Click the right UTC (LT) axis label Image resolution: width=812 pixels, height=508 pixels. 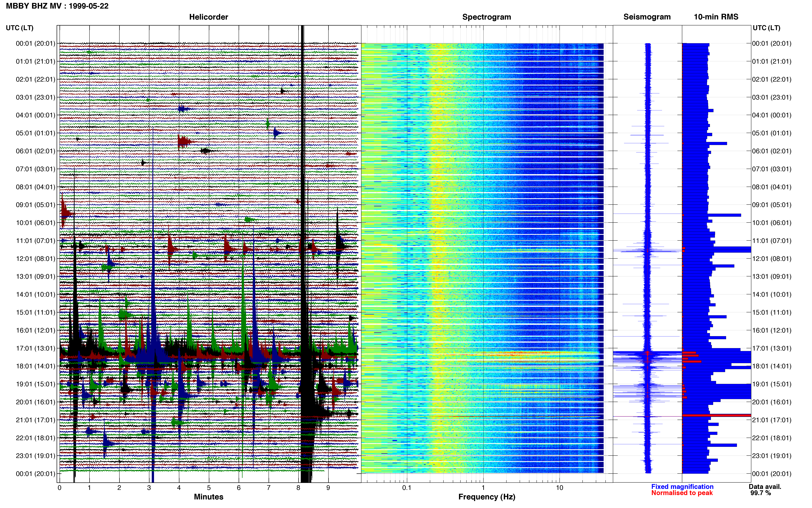[x=766, y=28]
